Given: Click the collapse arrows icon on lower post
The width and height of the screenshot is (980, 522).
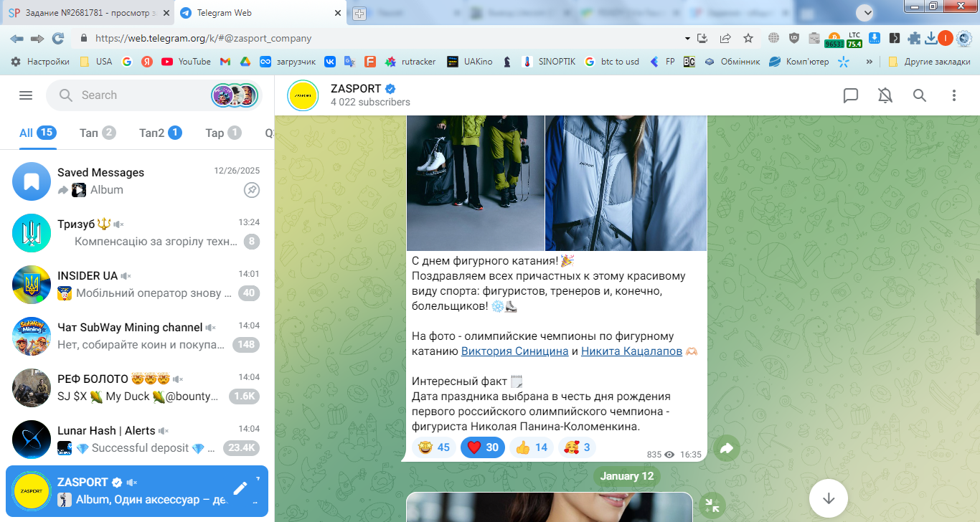Looking at the screenshot, I should pyautogui.click(x=712, y=505).
